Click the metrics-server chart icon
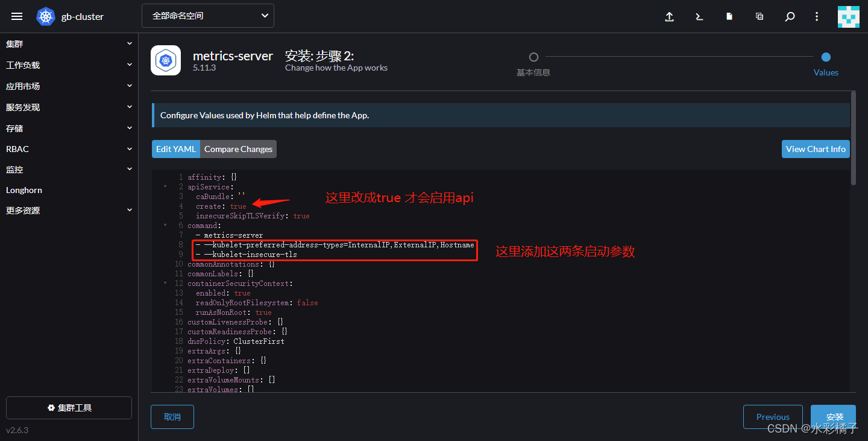 pos(166,60)
